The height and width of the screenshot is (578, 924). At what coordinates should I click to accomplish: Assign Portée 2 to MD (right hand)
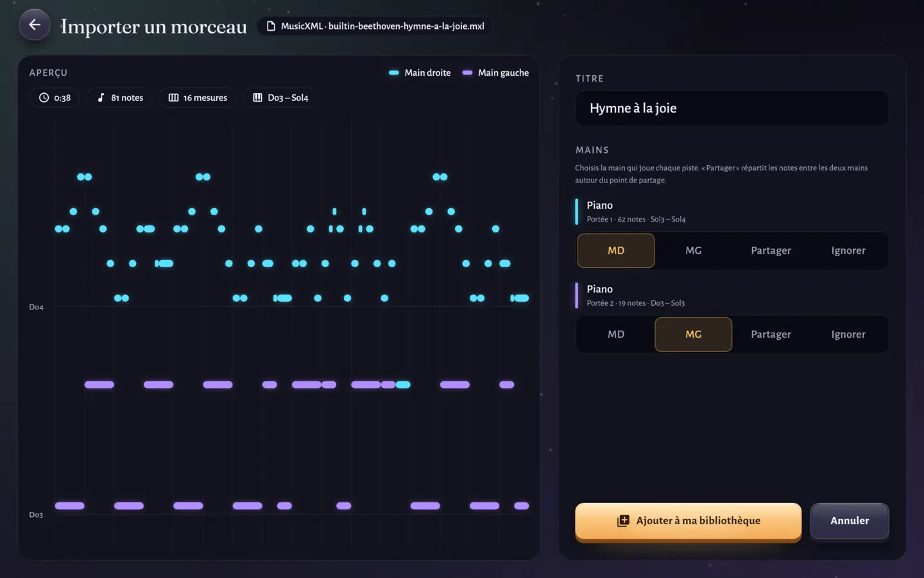616,335
